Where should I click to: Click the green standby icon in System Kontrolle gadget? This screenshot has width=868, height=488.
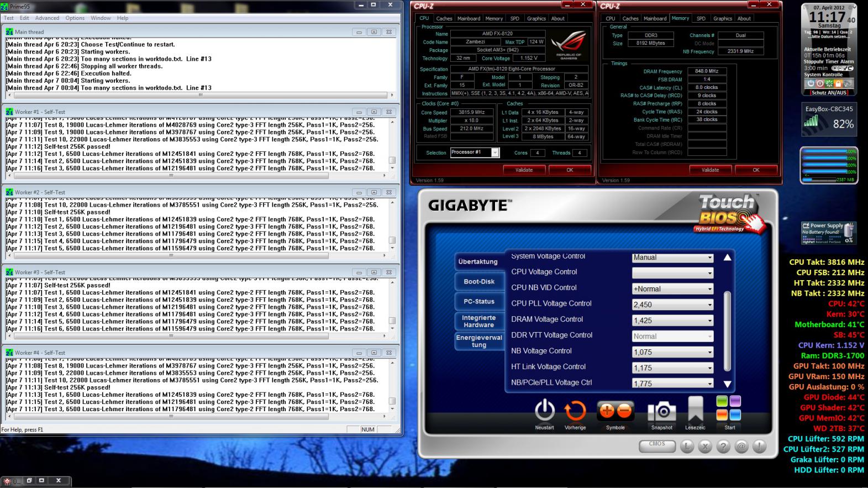pyautogui.click(x=829, y=83)
